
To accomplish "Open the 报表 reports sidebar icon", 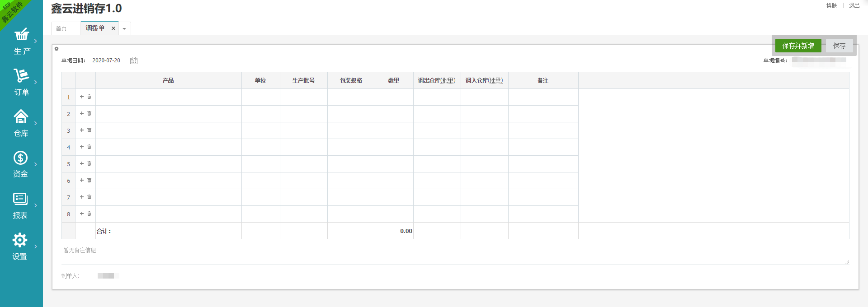I will 20,199.
